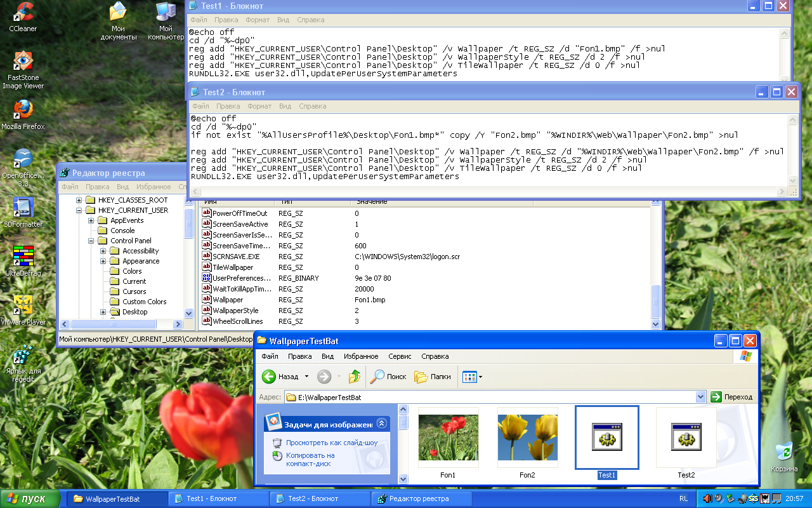Launch Mozilla Firefox from desktop
Screen dimensions: 812x508
23,110
